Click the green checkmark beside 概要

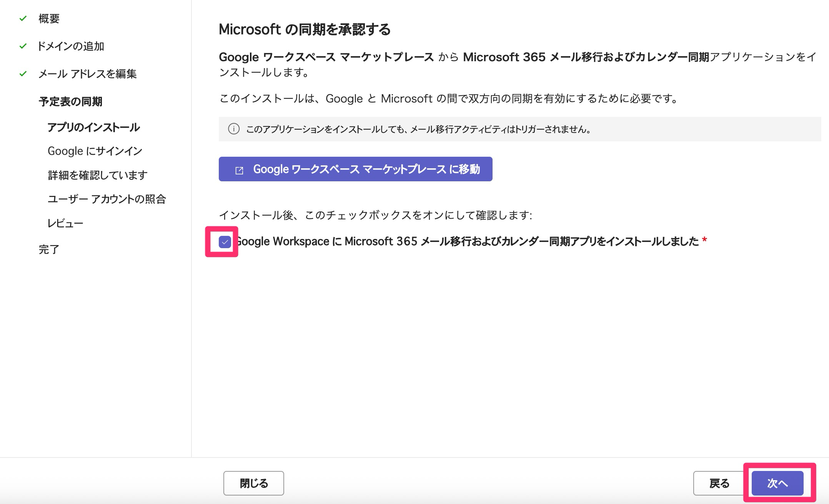[x=23, y=18]
